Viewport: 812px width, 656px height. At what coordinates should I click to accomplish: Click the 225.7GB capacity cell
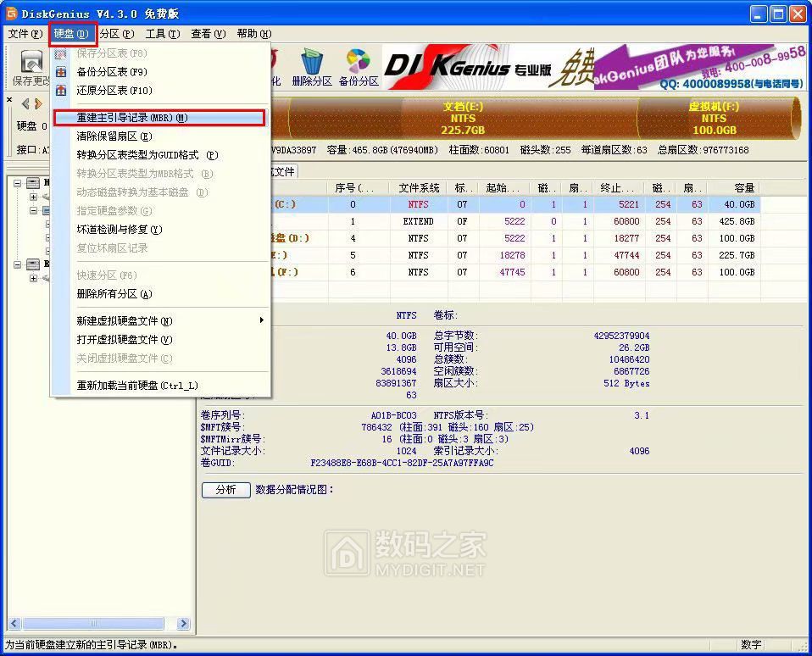(737, 255)
